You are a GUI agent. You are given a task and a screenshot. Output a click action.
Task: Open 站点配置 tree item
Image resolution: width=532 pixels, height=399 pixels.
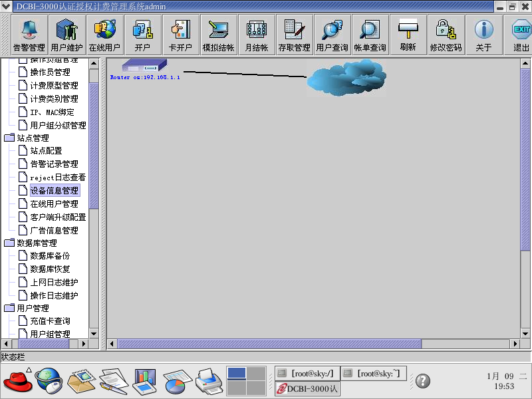click(x=46, y=151)
